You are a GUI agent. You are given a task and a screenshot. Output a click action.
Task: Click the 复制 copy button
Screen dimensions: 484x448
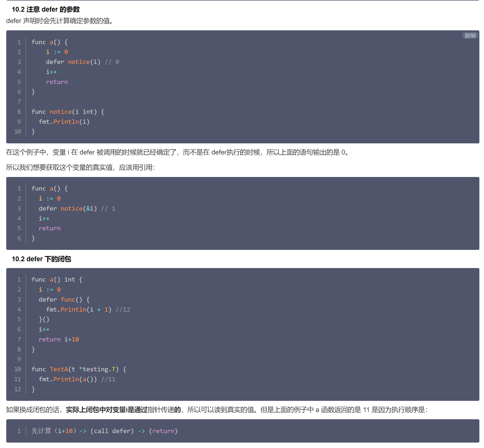coord(470,36)
